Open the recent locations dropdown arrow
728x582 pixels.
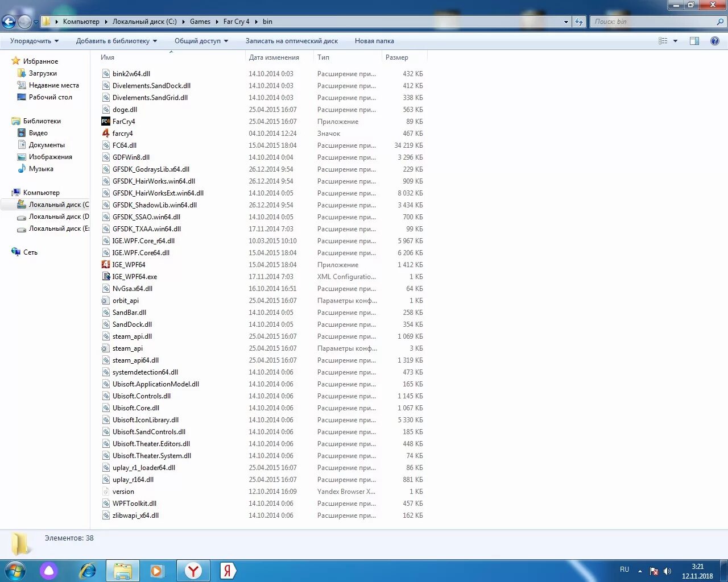[36, 22]
